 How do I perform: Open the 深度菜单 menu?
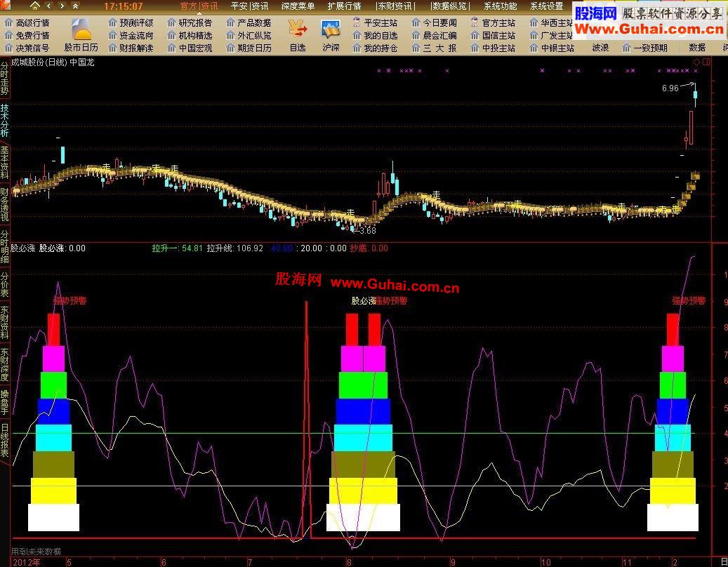click(x=298, y=6)
